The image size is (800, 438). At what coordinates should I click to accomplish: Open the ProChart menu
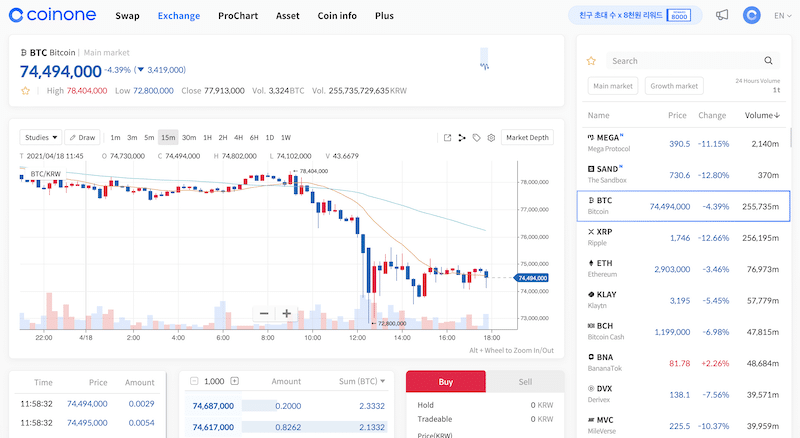pos(238,16)
